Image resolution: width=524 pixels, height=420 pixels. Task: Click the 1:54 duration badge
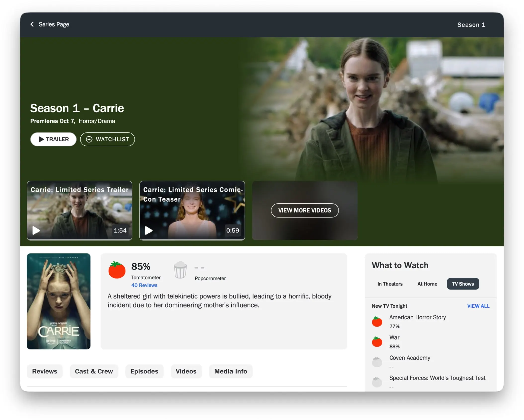pos(120,231)
